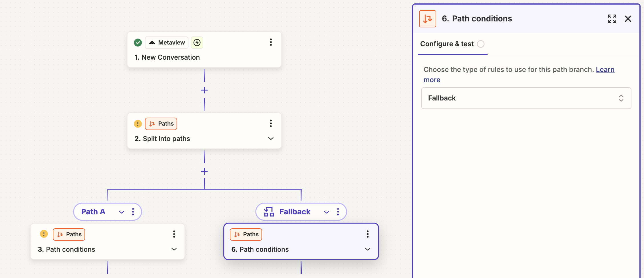This screenshot has height=278, width=644.
Task: Click the three-dot menu on New Conversation step
Action: 271,42
